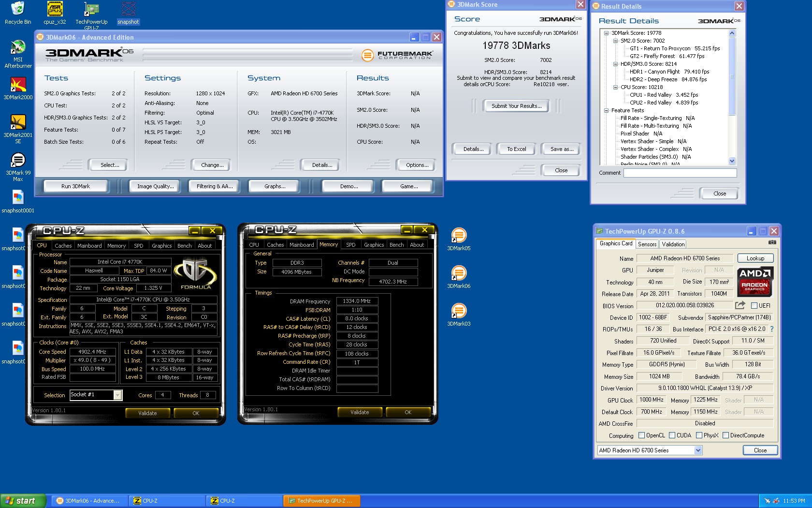Click Validate in the left CPU-Z window
812x508 pixels.
tap(147, 413)
